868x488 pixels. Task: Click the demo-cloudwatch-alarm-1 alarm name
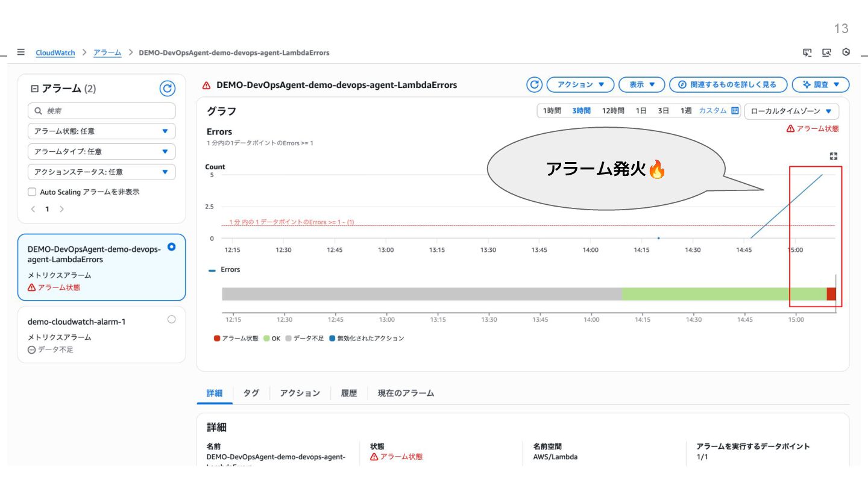pos(77,322)
